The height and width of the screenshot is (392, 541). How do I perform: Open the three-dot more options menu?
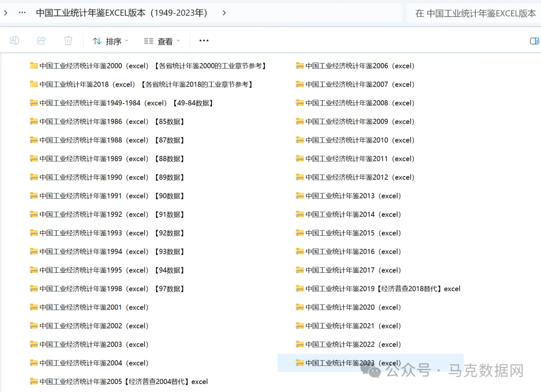tap(204, 41)
